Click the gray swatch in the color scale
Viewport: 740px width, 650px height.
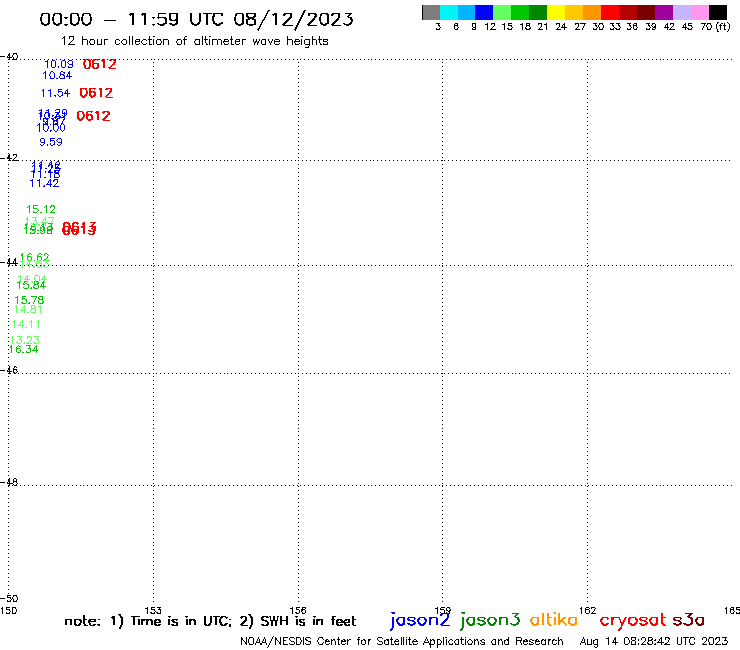431,12
